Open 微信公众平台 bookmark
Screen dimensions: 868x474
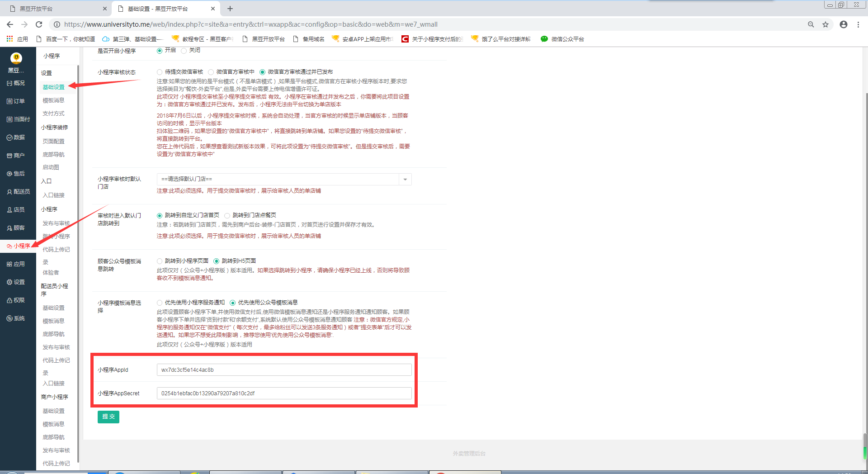click(x=562, y=39)
